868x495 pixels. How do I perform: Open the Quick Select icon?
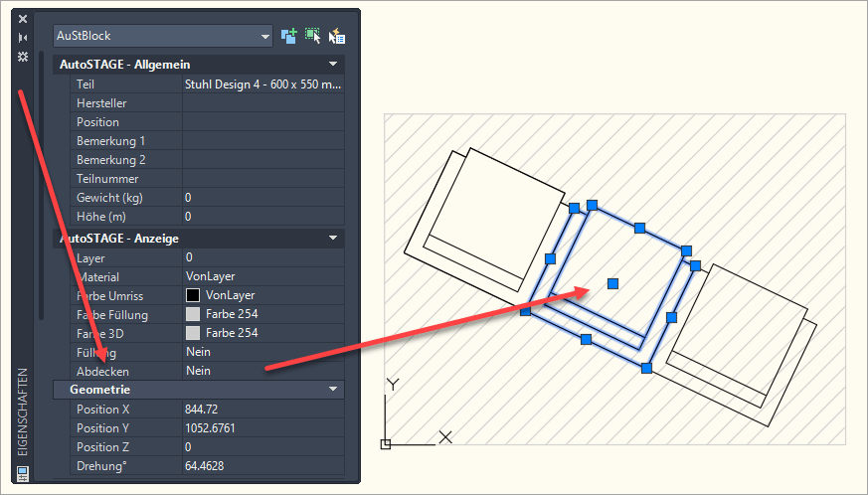337,36
